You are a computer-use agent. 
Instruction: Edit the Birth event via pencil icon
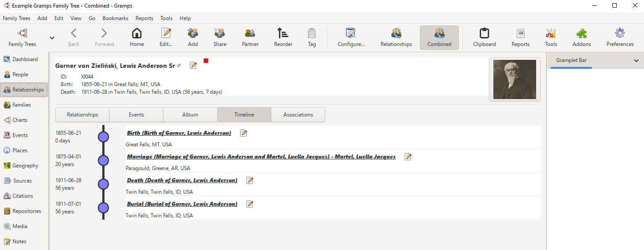pyautogui.click(x=243, y=133)
